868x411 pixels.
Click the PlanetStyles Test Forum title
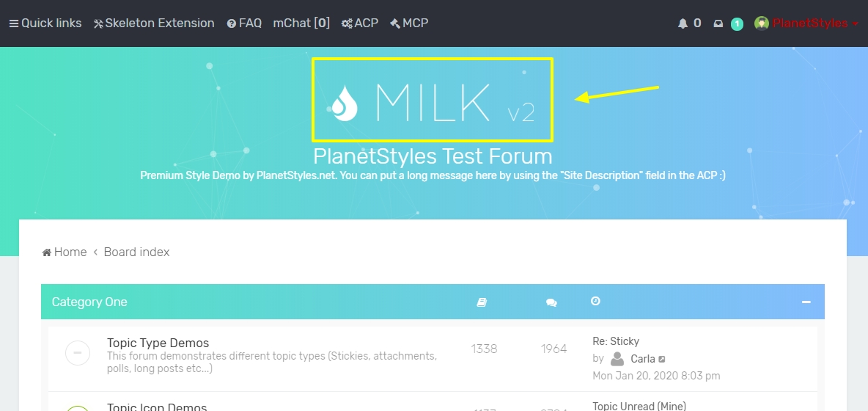pyautogui.click(x=433, y=156)
